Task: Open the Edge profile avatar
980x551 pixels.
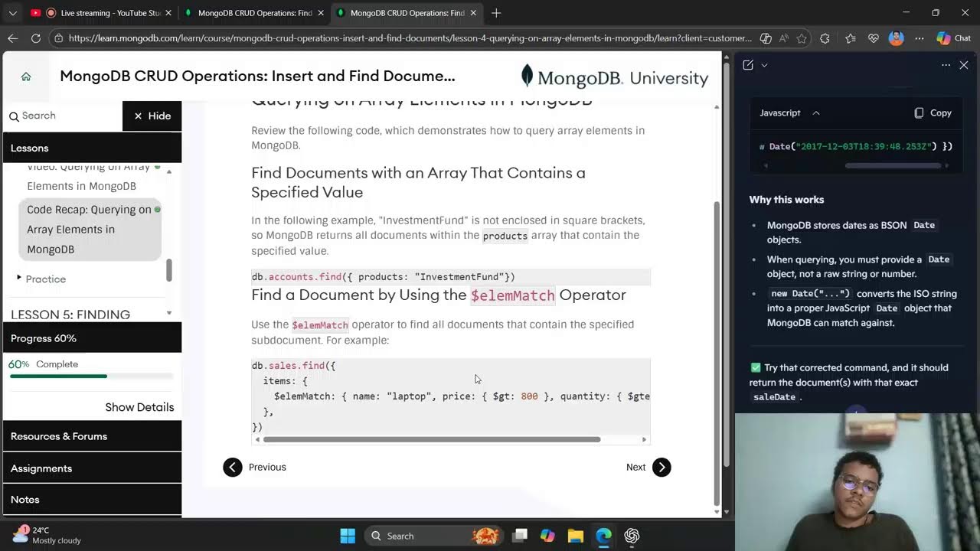Action: click(x=896, y=38)
